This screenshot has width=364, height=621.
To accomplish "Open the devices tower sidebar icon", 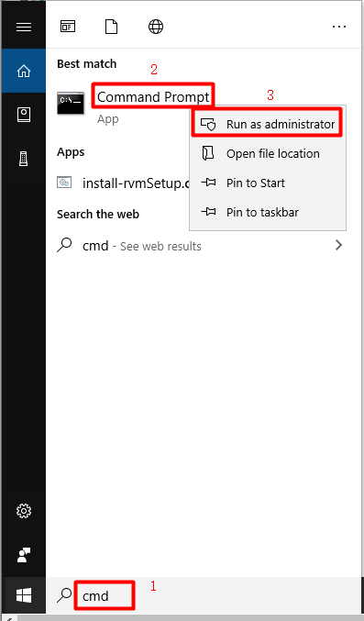I will [24, 159].
